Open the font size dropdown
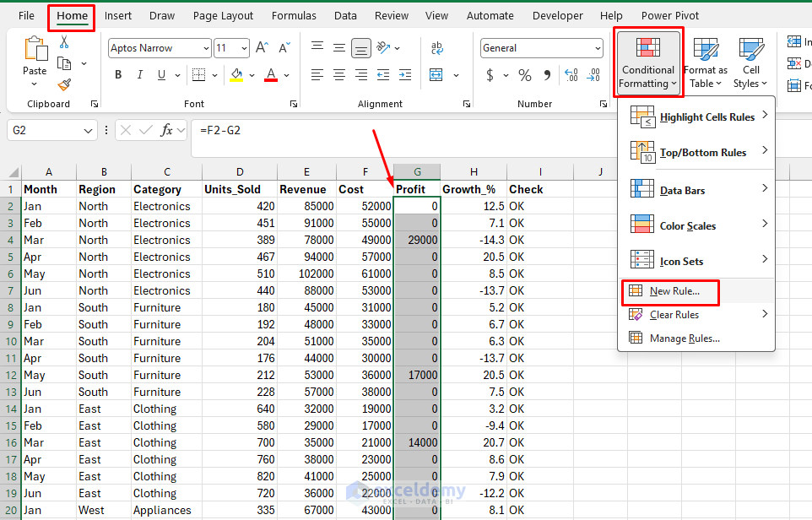 point(244,48)
